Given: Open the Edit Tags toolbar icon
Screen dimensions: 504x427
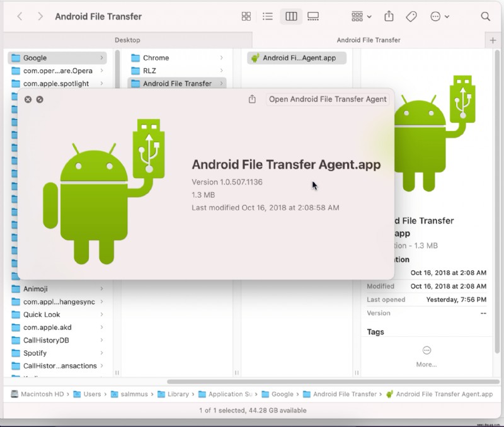Looking at the screenshot, I should click(x=411, y=16).
